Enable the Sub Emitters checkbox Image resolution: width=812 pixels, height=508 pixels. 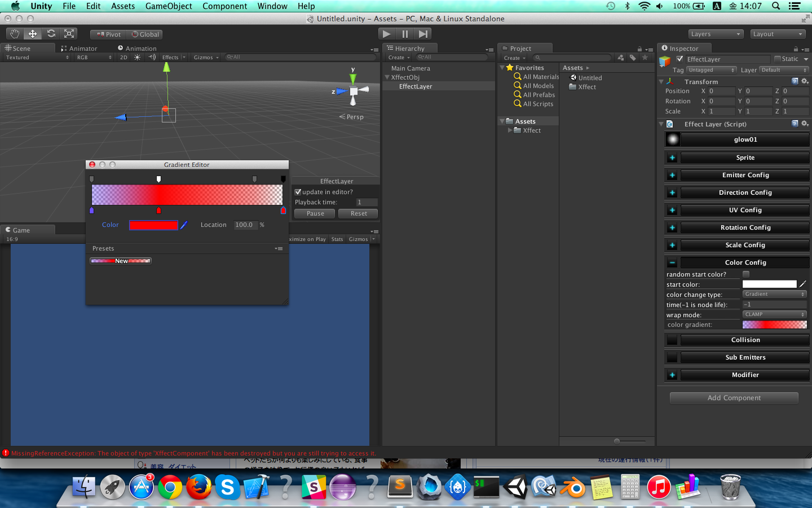click(x=672, y=357)
